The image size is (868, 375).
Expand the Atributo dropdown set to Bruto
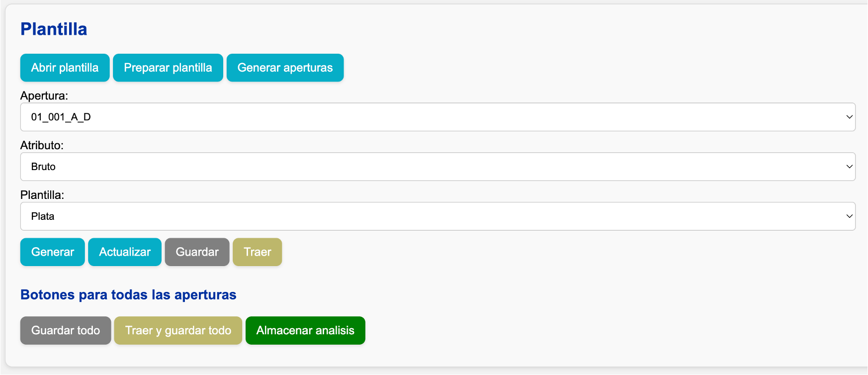point(437,167)
